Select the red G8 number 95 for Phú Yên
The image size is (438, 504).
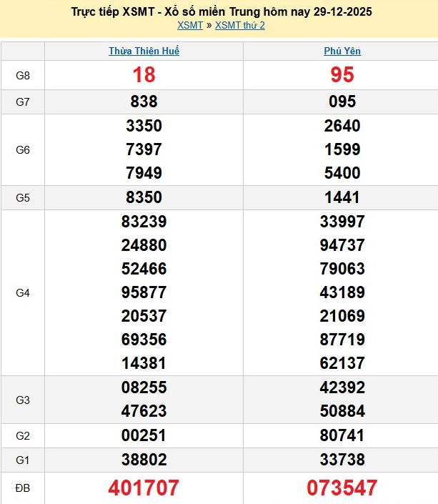(342, 75)
